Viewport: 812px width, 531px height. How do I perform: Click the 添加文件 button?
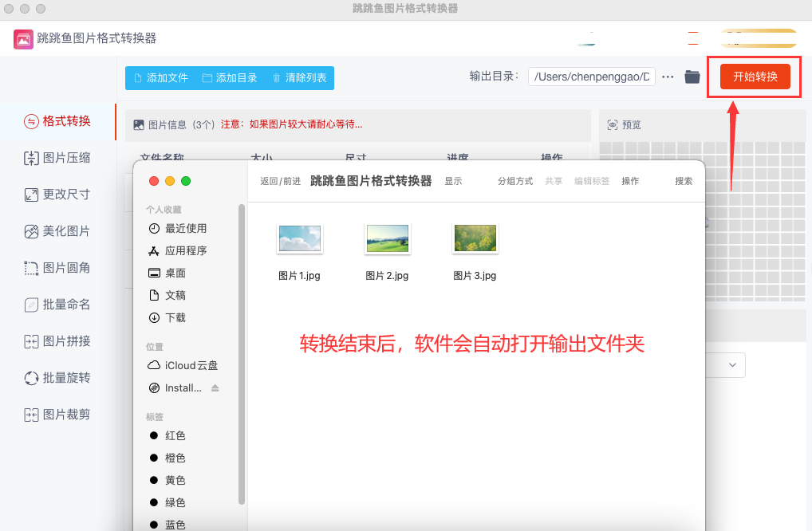[x=160, y=78]
